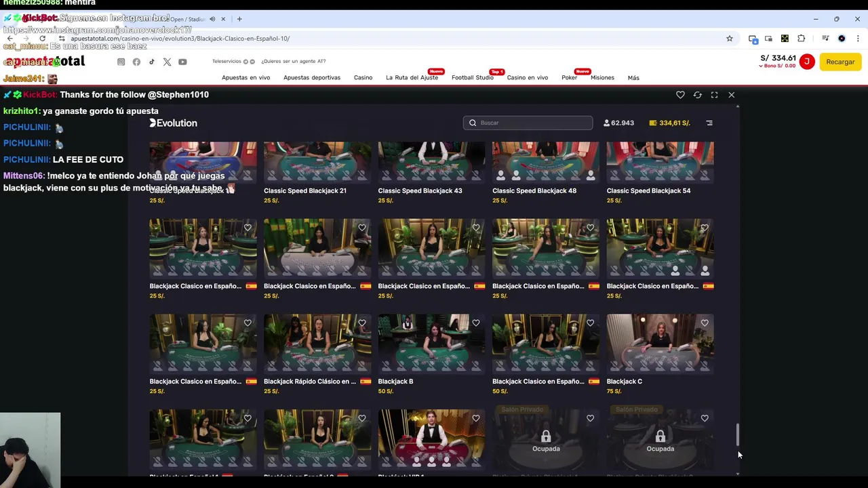This screenshot has width=868, height=488.
Task: Focus the Buscar search field
Action: [528, 123]
